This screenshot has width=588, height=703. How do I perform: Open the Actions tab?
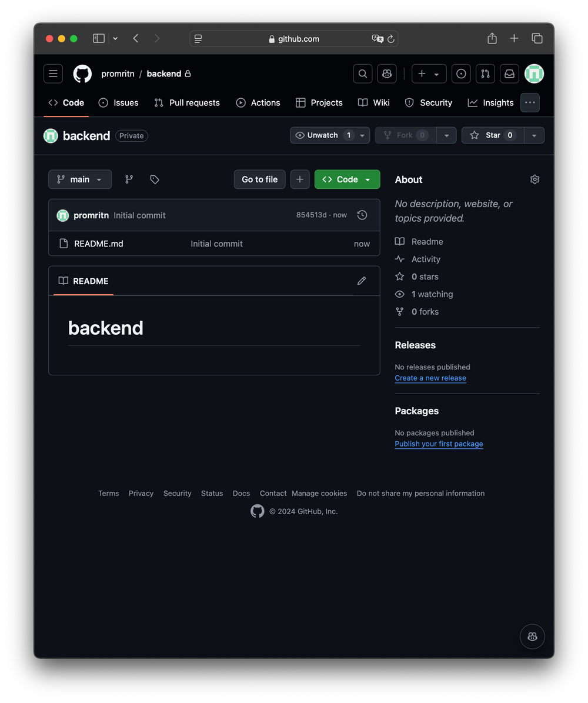[x=258, y=103]
